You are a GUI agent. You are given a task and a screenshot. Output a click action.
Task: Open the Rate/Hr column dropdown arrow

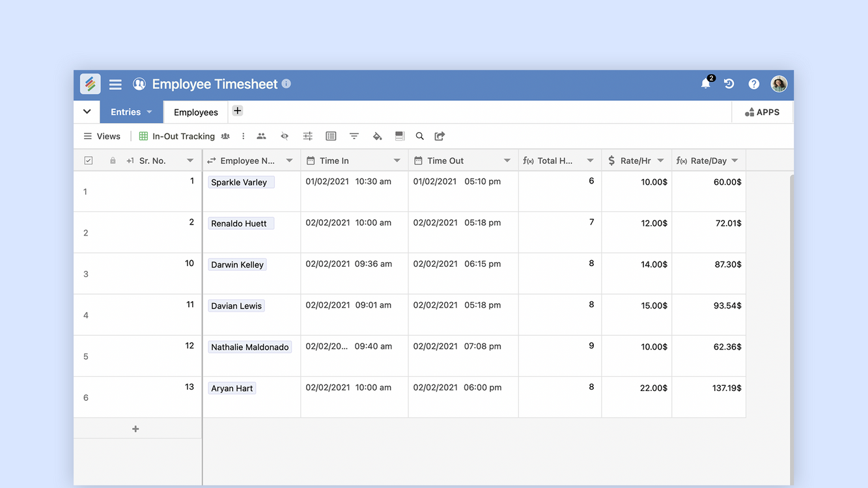click(x=660, y=161)
